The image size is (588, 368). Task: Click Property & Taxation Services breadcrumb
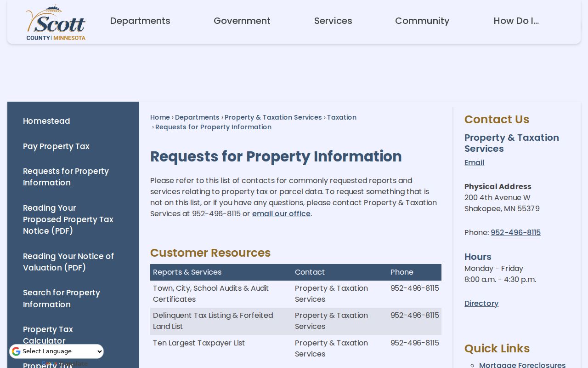tap(273, 117)
